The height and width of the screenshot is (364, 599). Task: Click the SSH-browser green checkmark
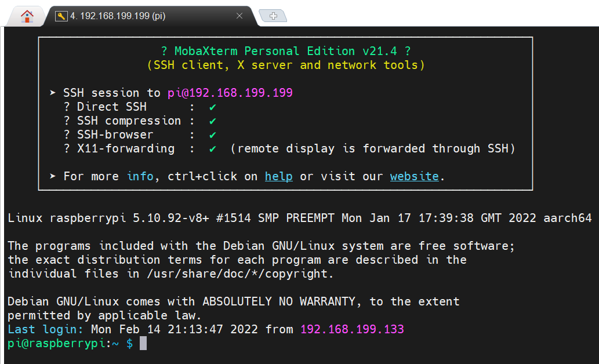[x=213, y=135]
